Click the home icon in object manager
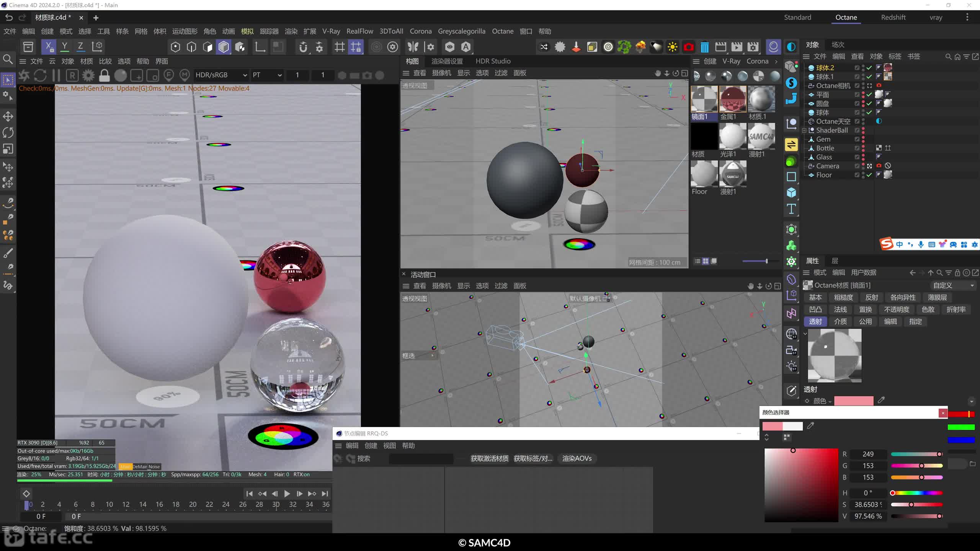 coord(957,57)
